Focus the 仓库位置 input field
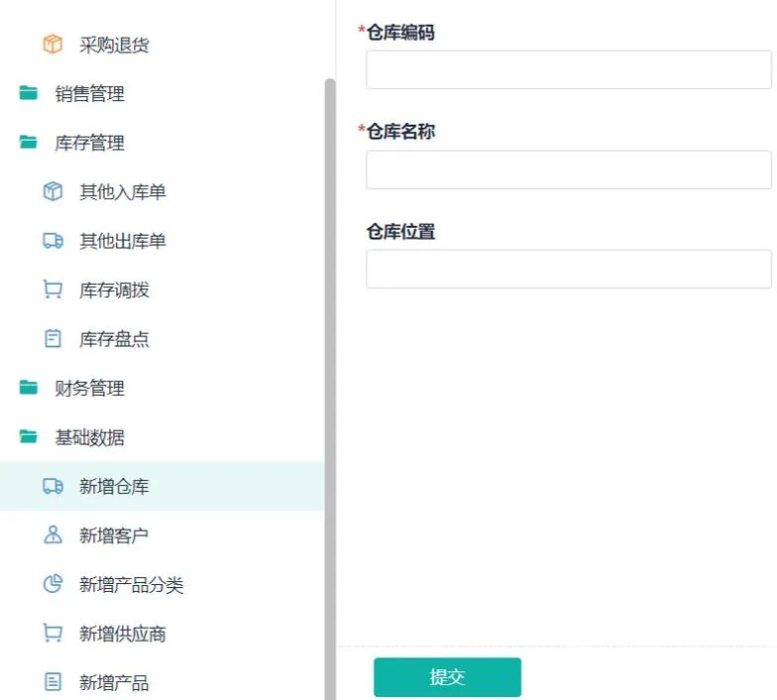777x700 pixels. click(x=569, y=269)
